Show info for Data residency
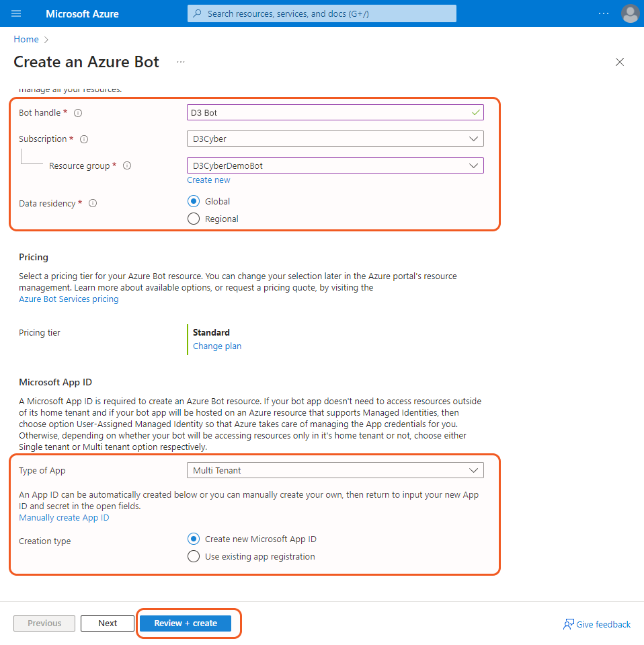Viewport: 644px width, 645px height. [x=93, y=203]
